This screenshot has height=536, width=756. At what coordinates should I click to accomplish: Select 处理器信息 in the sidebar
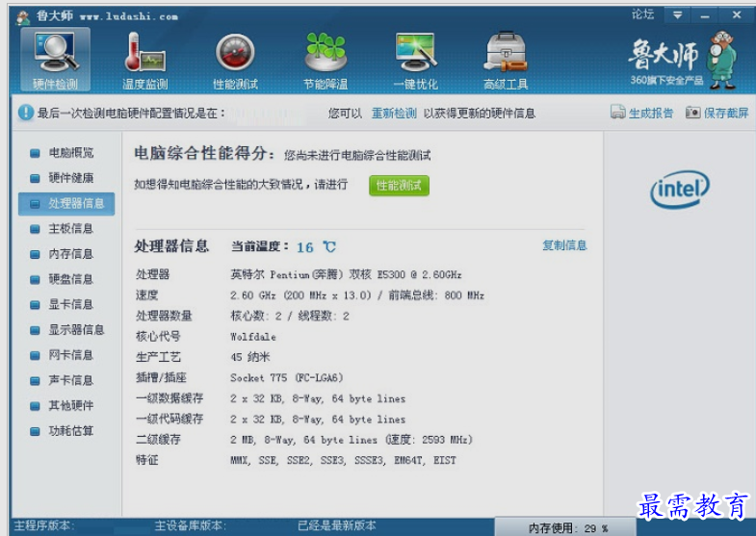[67, 204]
